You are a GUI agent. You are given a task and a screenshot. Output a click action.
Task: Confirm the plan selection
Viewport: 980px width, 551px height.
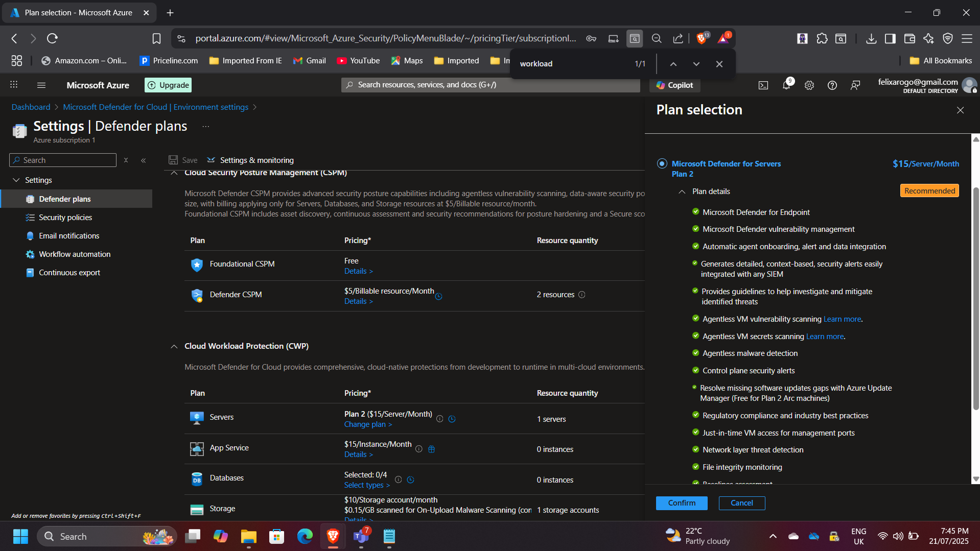click(x=681, y=503)
